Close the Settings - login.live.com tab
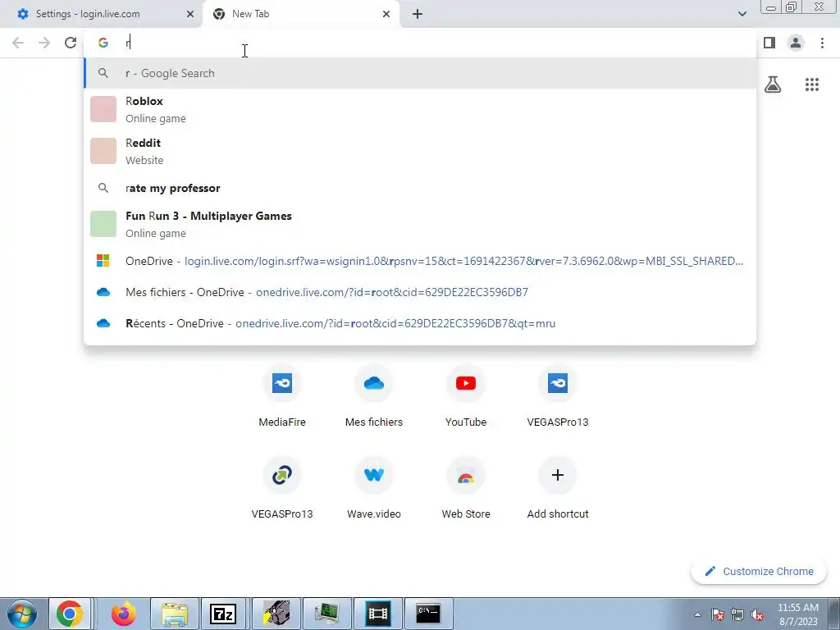 tap(190, 14)
